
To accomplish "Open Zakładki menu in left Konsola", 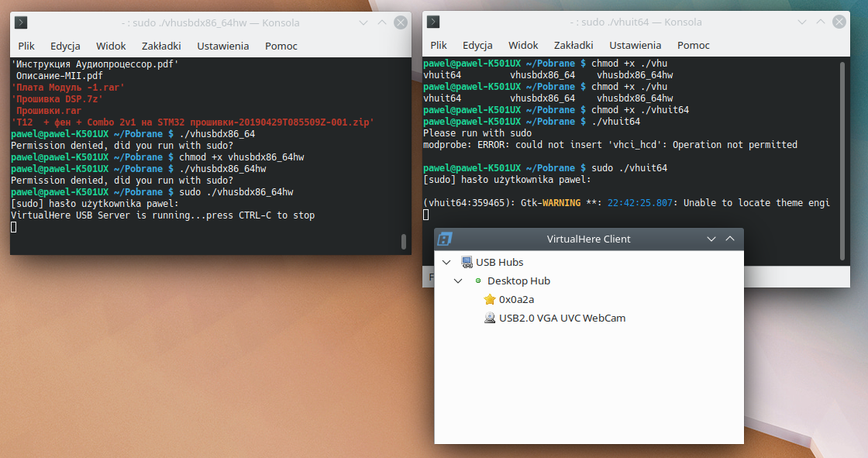I will (x=161, y=46).
